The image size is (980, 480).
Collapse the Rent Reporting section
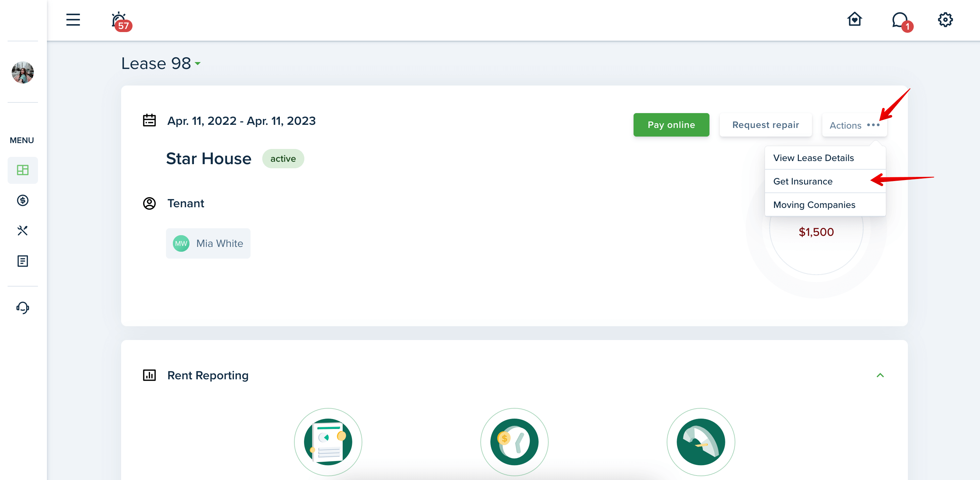click(x=880, y=376)
